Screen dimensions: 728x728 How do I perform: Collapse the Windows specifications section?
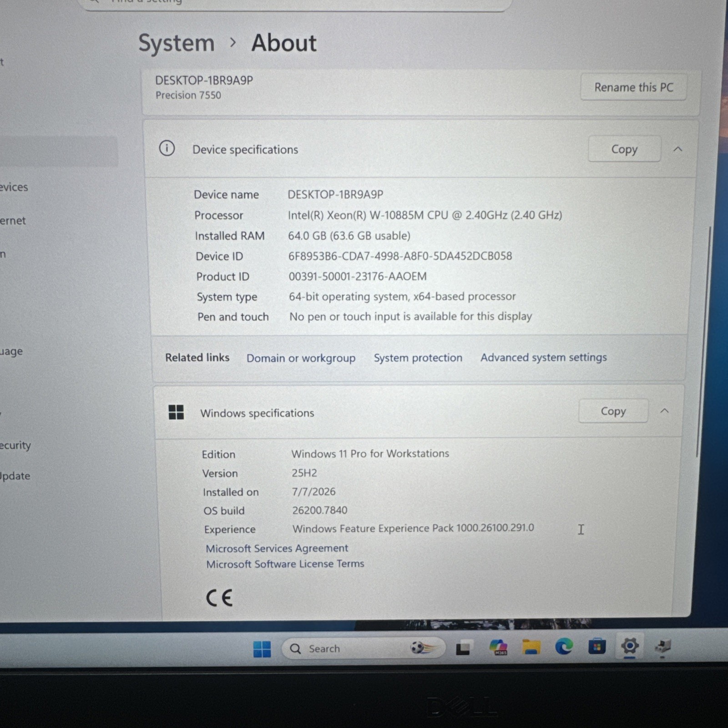tap(664, 411)
